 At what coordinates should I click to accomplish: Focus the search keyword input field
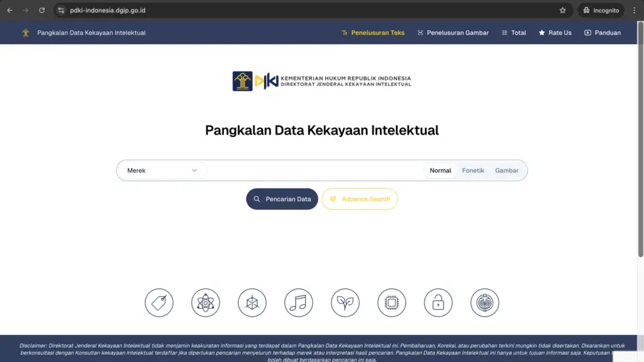pyautogui.click(x=315, y=170)
